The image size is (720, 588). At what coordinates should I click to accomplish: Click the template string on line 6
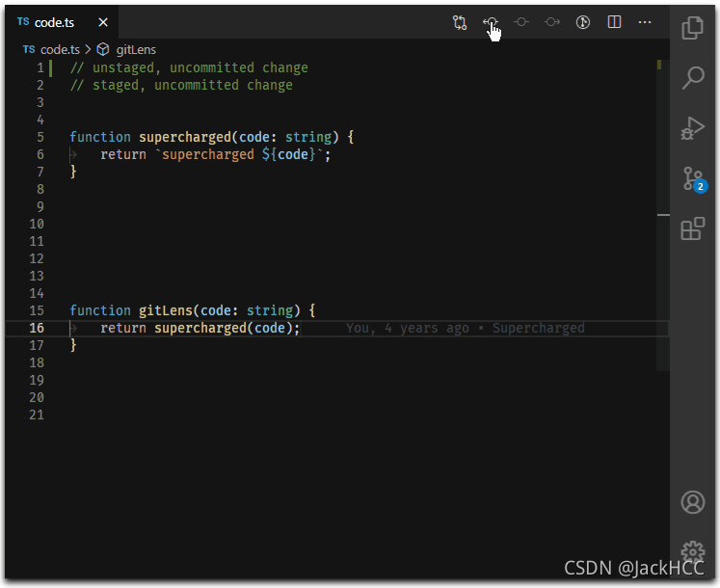pyautogui.click(x=238, y=155)
